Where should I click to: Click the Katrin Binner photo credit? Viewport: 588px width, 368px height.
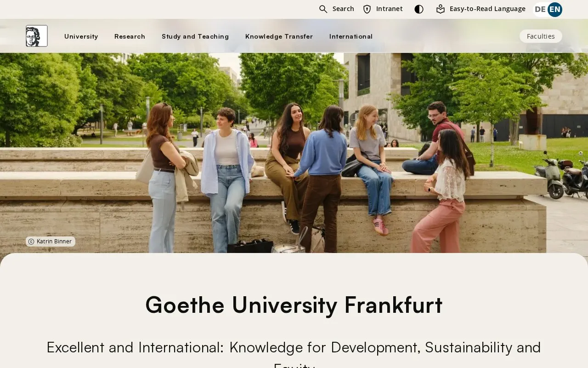51,241
